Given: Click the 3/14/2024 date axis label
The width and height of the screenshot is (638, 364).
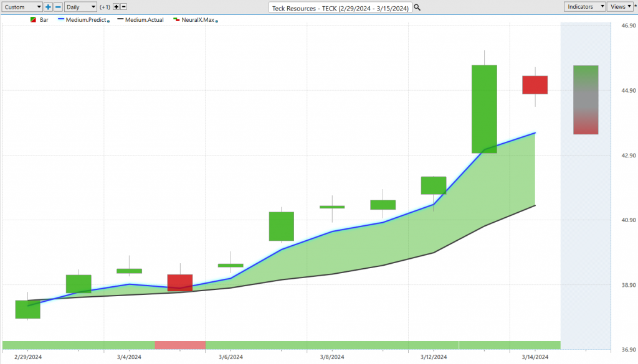Looking at the screenshot, I should click(535, 357).
